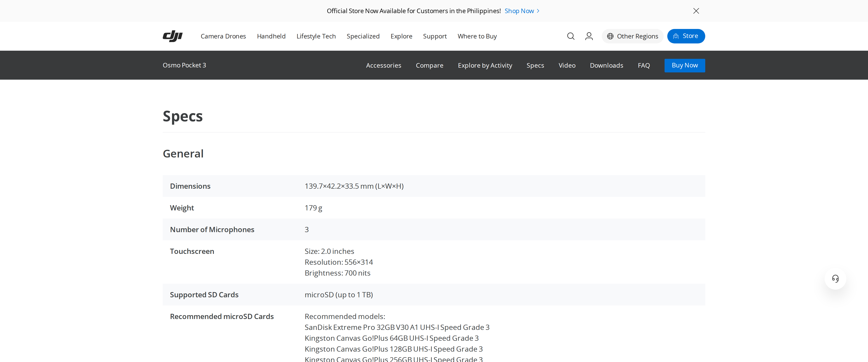Open the Other Regions selector

click(632, 36)
